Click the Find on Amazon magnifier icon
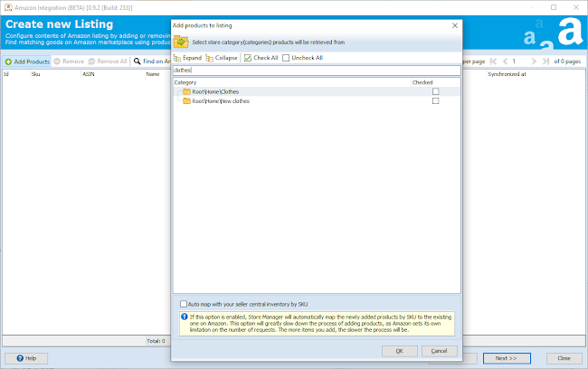Screen dimensions: 588x369 [x=138, y=61]
